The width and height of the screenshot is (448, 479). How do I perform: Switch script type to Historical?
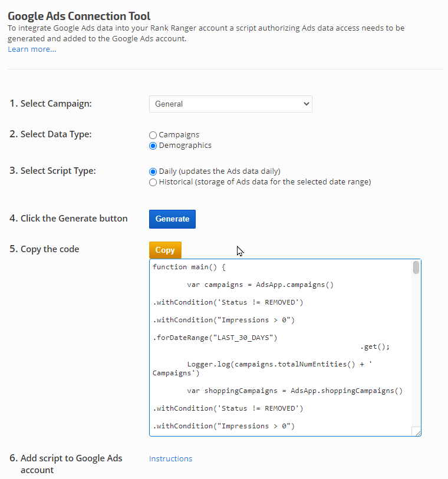click(x=153, y=183)
